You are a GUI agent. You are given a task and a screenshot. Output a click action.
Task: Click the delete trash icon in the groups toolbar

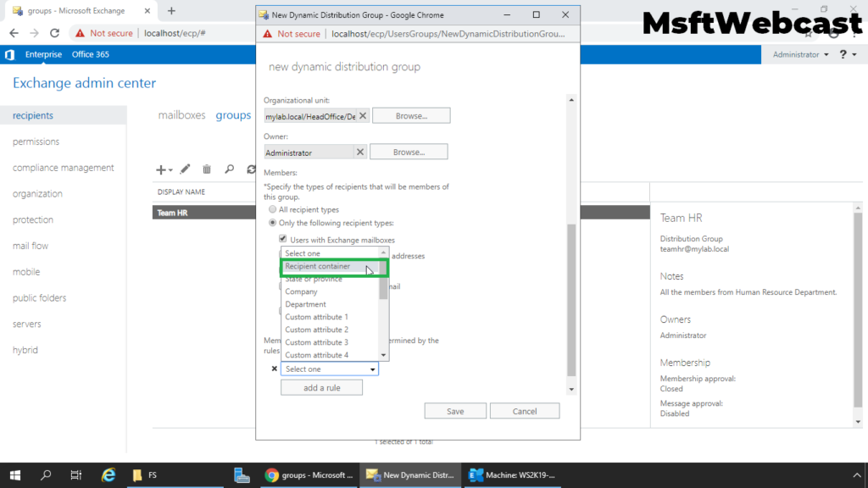207,169
